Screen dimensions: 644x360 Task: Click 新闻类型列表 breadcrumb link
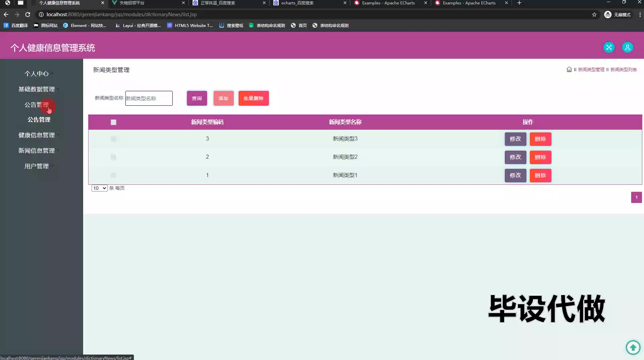click(x=624, y=70)
